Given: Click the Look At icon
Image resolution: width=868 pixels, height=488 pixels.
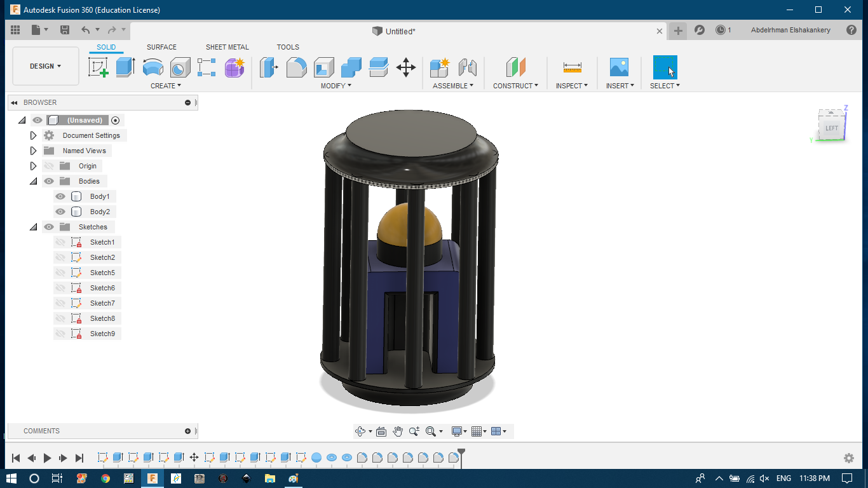Looking at the screenshot, I should click(381, 431).
